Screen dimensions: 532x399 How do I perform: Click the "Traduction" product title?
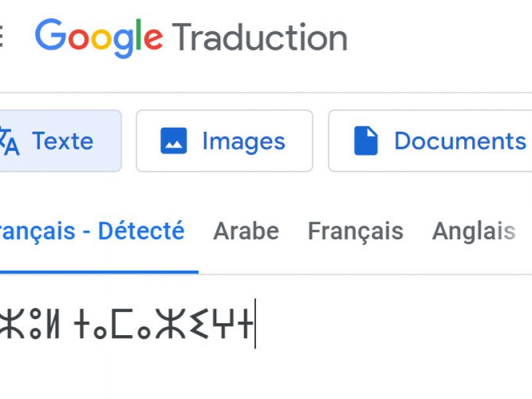pos(260,37)
